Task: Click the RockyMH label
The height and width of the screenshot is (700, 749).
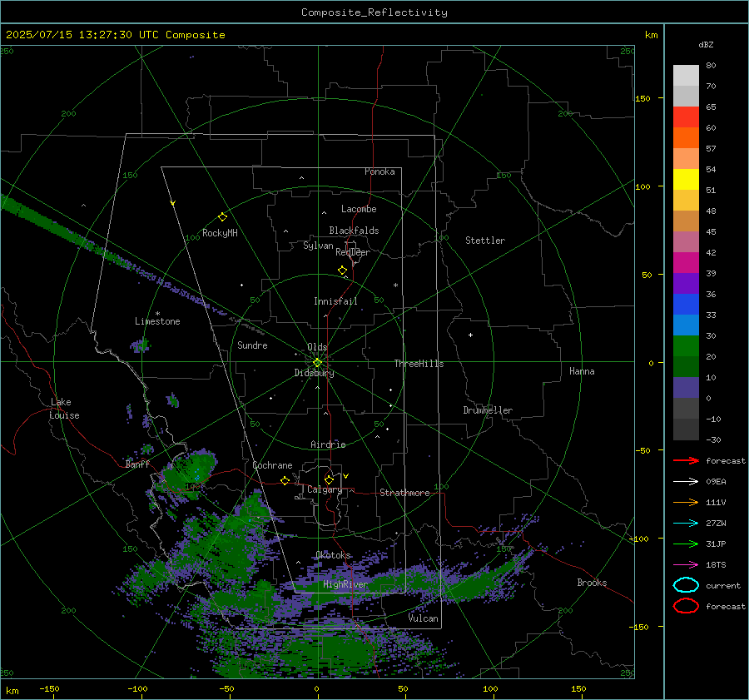Action: click(x=220, y=233)
